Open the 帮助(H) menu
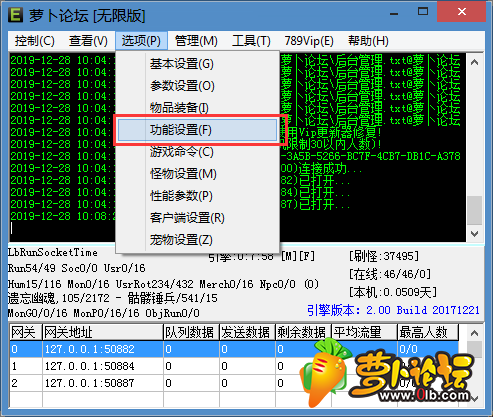493x417 pixels. pyautogui.click(x=368, y=41)
